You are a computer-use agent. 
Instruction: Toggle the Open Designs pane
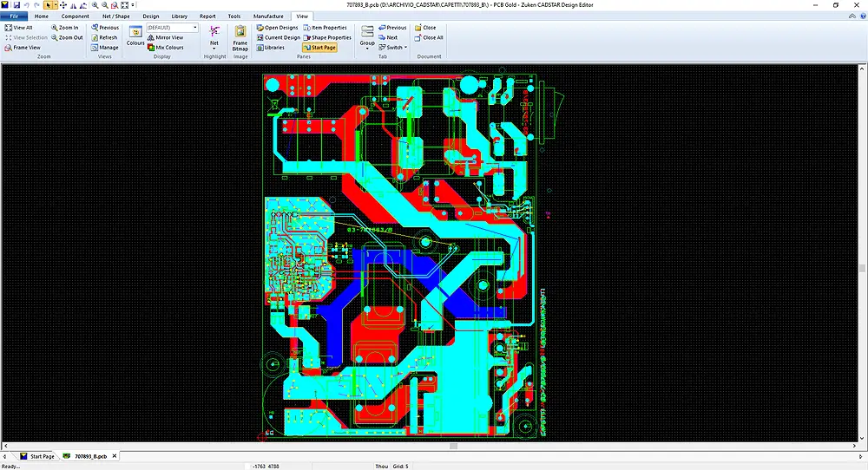point(278,28)
